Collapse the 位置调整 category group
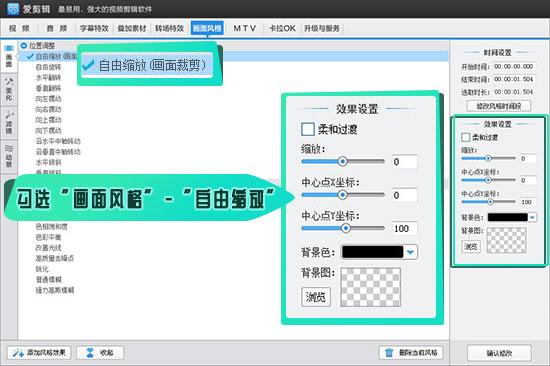The height and width of the screenshot is (366, 550). click(x=24, y=46)
